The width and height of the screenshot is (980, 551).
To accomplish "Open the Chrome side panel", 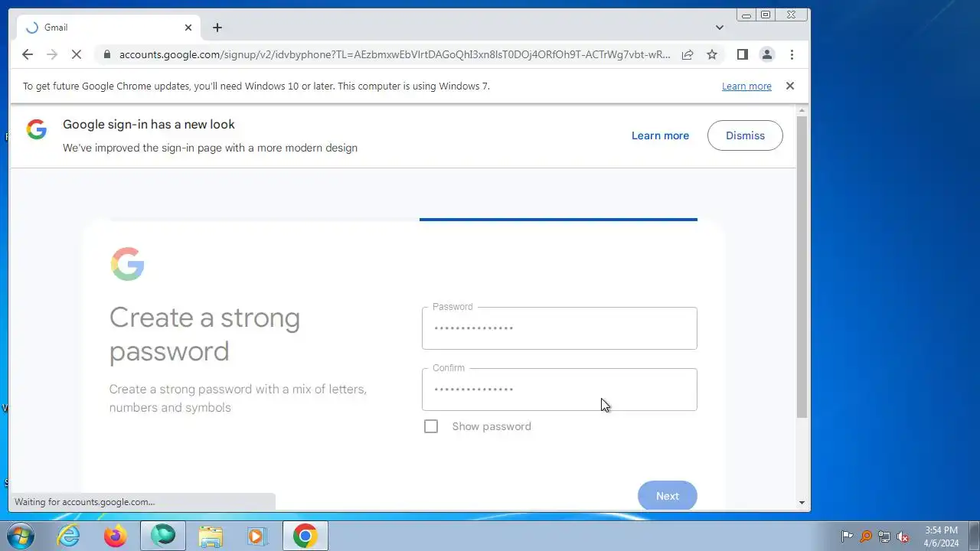I will point(742,54).
